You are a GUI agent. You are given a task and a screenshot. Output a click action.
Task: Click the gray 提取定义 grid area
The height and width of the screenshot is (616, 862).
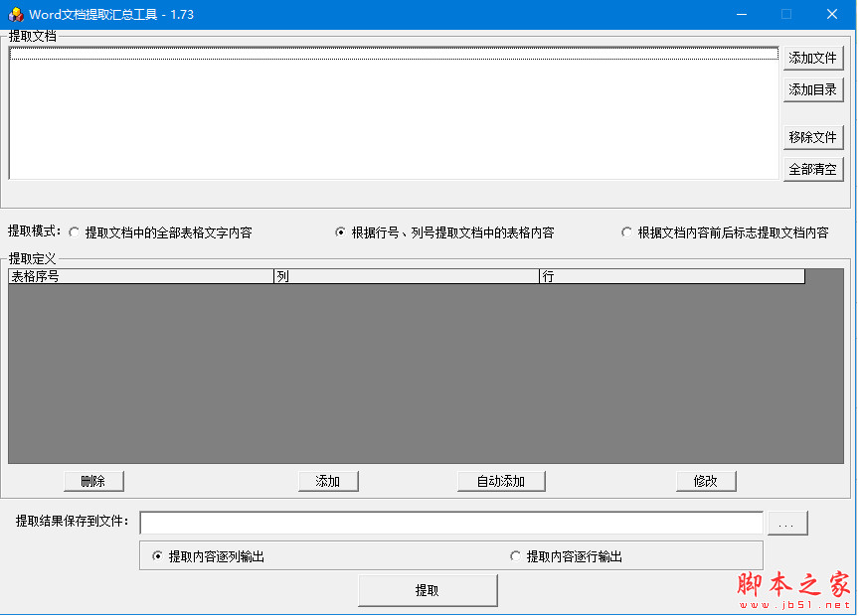[427, 374]
